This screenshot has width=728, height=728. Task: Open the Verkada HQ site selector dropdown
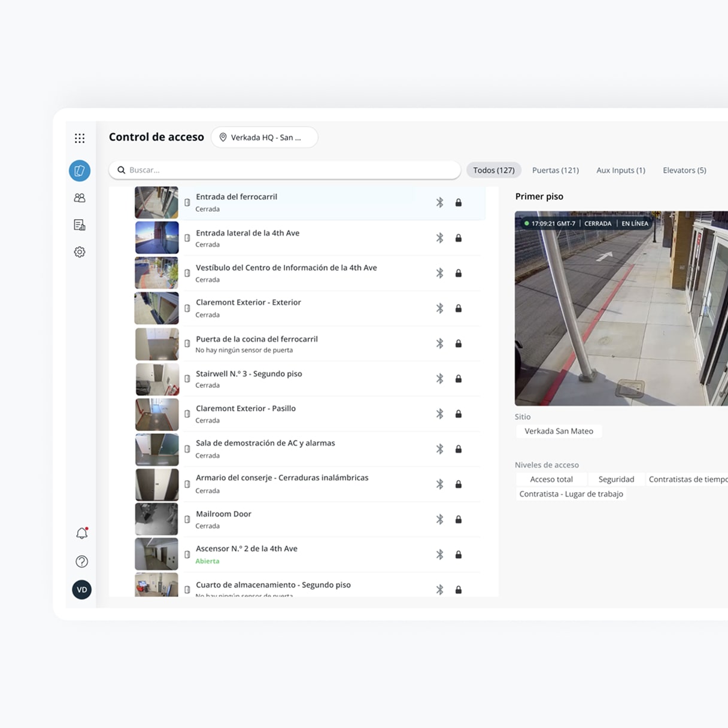pos(265,137)
